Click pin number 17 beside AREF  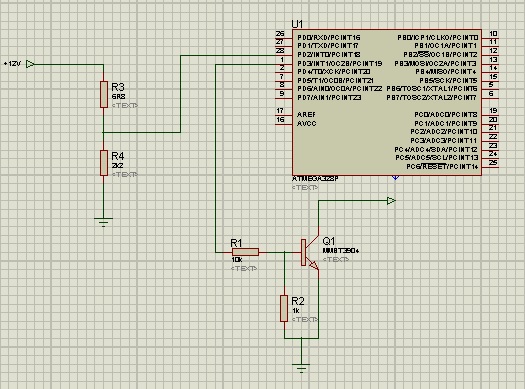pos(280,110)
